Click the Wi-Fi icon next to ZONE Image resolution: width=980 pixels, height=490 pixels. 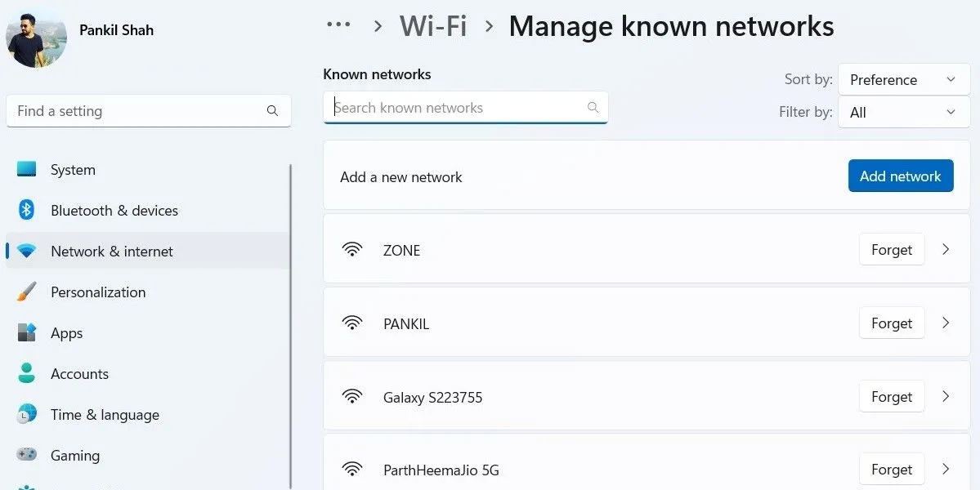click(352, 249)
